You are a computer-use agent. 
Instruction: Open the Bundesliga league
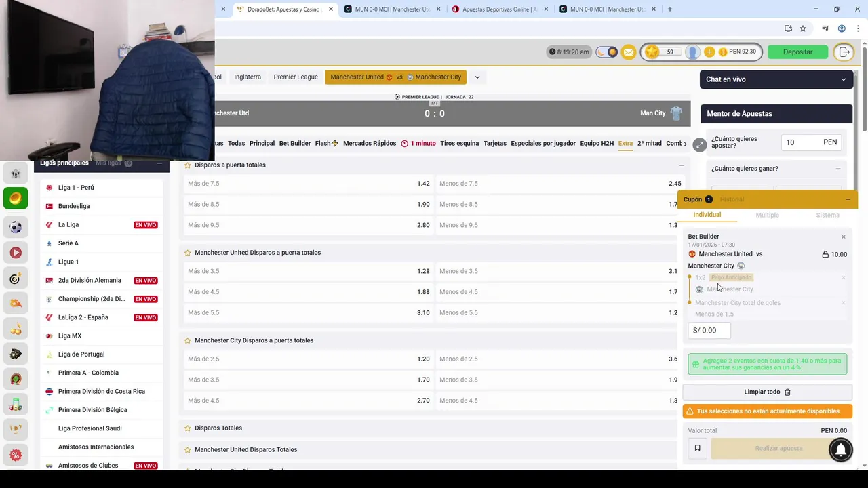coord(102,206)
